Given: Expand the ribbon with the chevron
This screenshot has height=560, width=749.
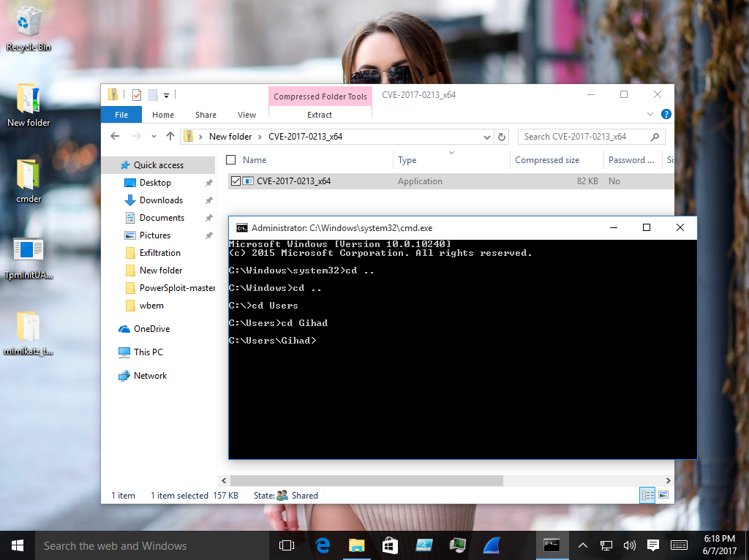Looking at the screenshot, I should [x=650, y=114].
